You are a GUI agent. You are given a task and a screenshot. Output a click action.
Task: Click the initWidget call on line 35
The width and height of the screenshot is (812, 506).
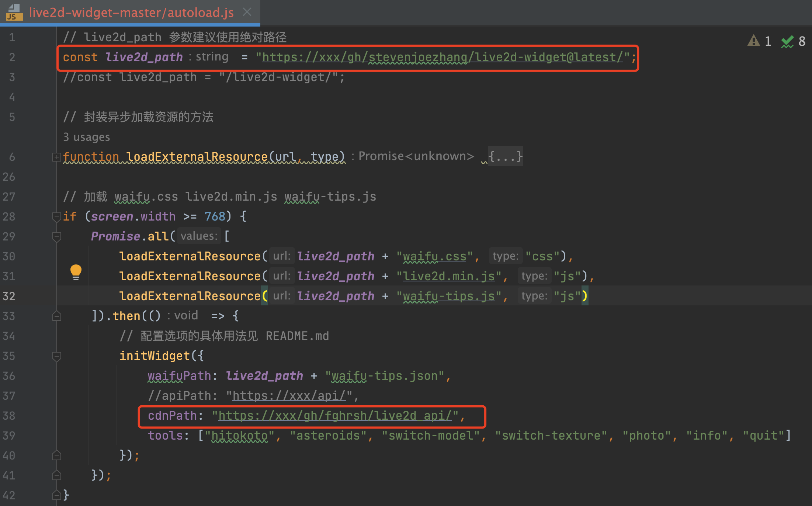tap(155, 356)
